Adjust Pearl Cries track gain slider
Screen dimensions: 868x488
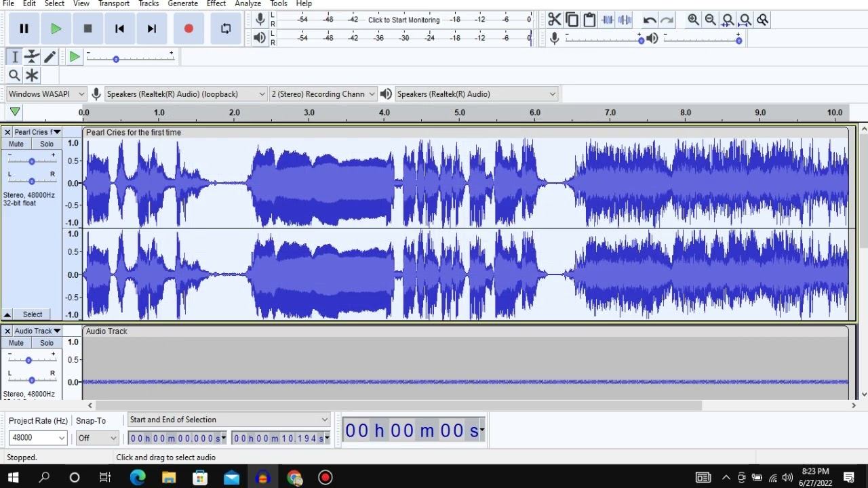coord(31,161)
